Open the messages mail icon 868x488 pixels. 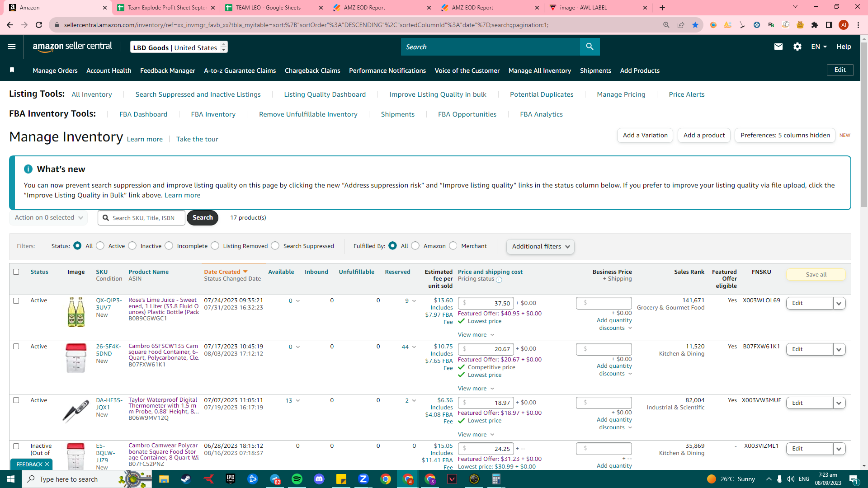[x=778, y=47]
